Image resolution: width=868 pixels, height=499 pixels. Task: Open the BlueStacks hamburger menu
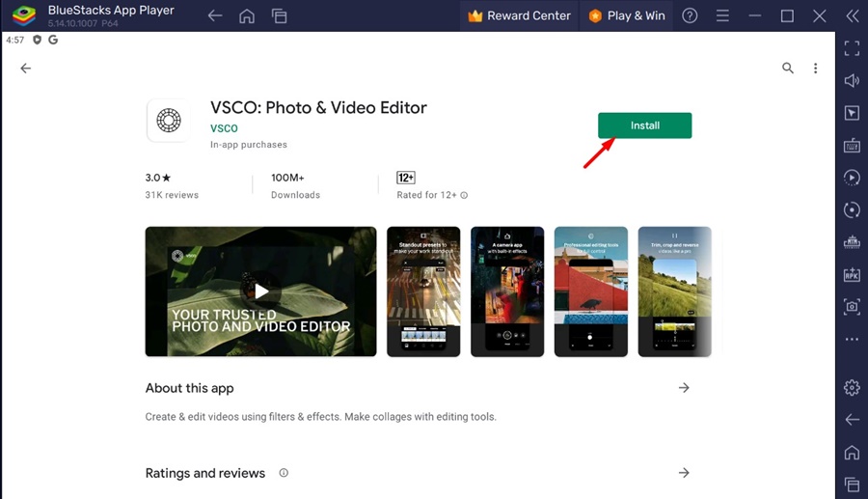click(x=722, y=15)
